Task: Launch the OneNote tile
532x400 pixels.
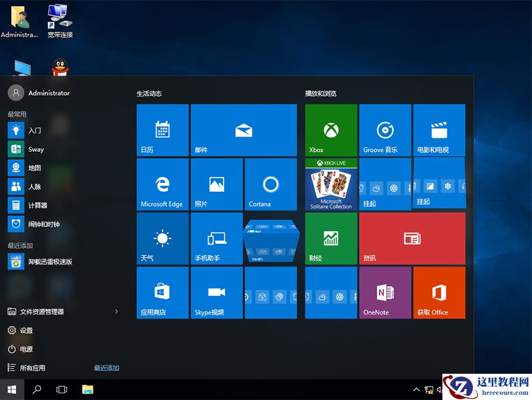Action: pos(385,293)
